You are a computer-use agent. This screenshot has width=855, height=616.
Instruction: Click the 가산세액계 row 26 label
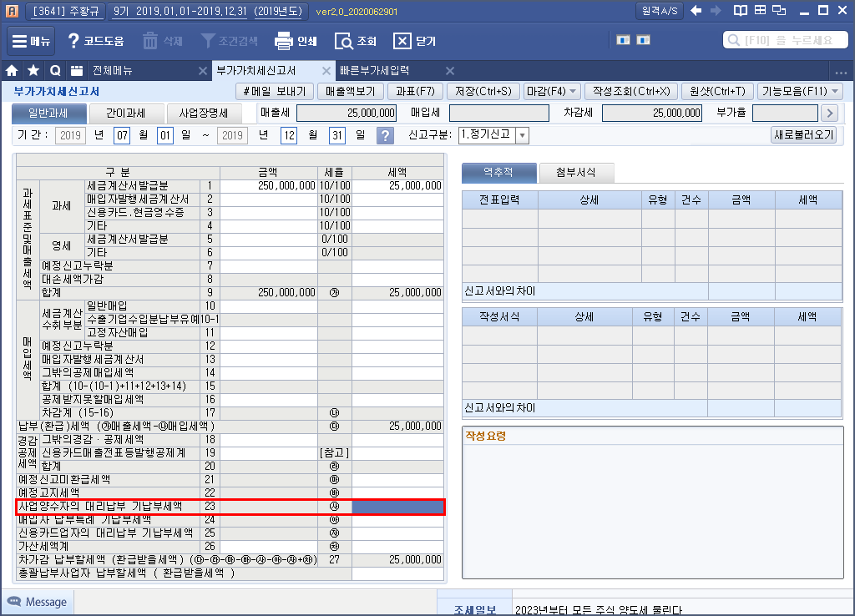pos(43,546)
